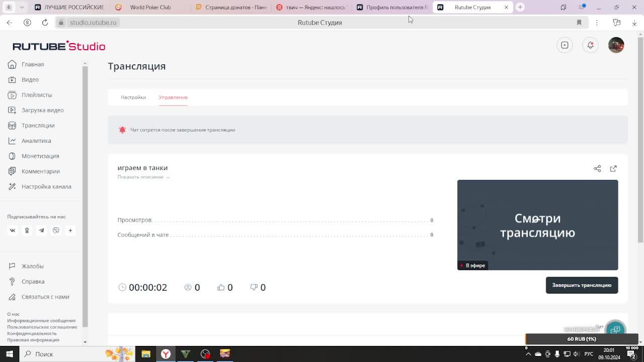Show hidden system tray icons

528,354
